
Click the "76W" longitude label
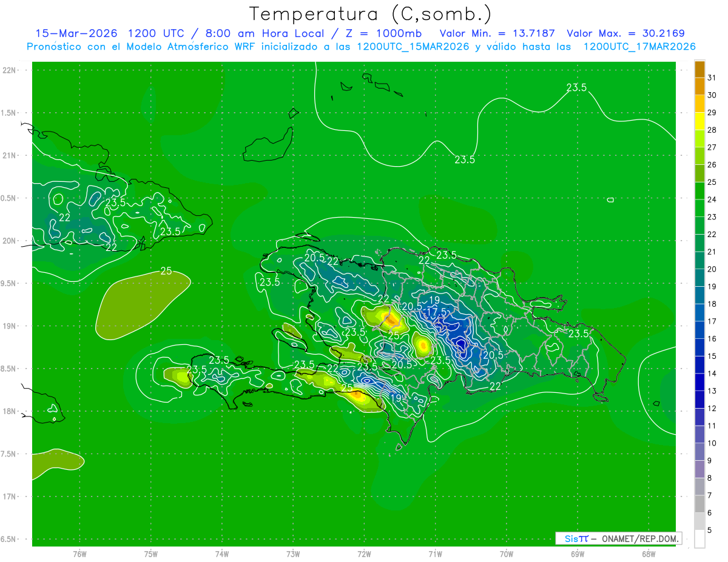click(x=79, y=554)
